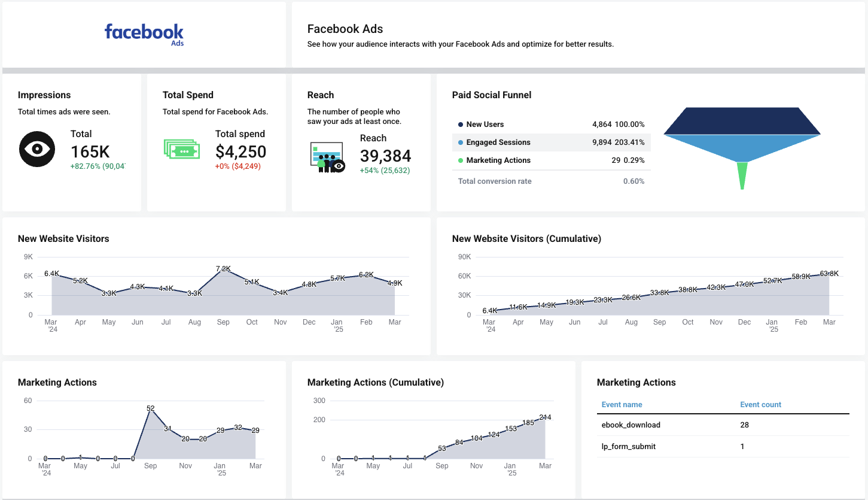Click the red +0% ($4,249) change
This screenshot has width=868, height=500.
tap(238, 166)
